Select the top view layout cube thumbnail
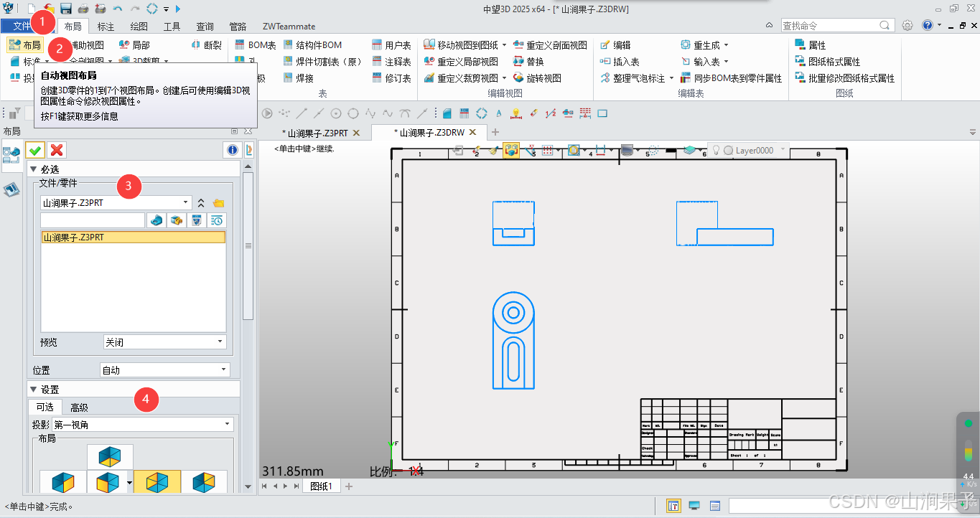The height and width of the screenshot is (518, 980). click(x=110, y=457)
